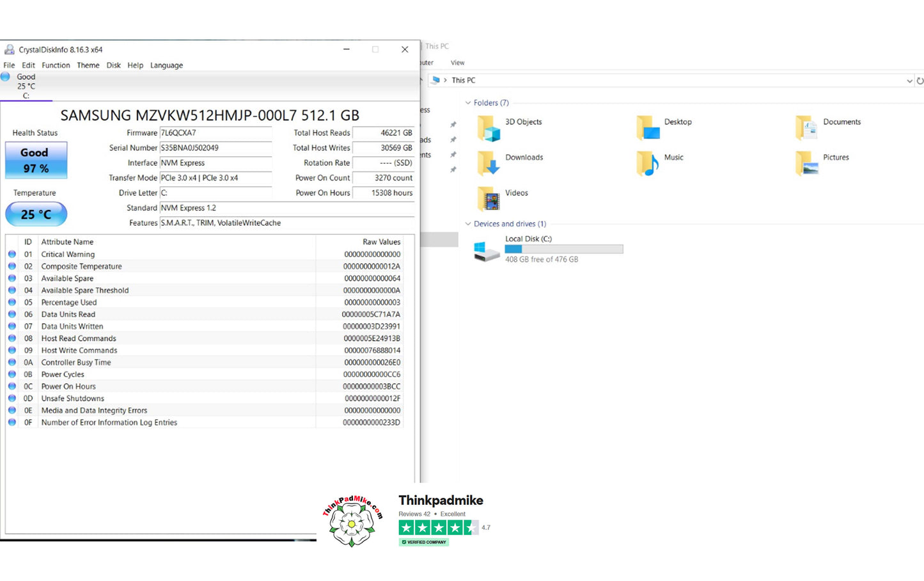Select the drive C: tab with Good status
This screenshot has height=581, width=924.
26,86
